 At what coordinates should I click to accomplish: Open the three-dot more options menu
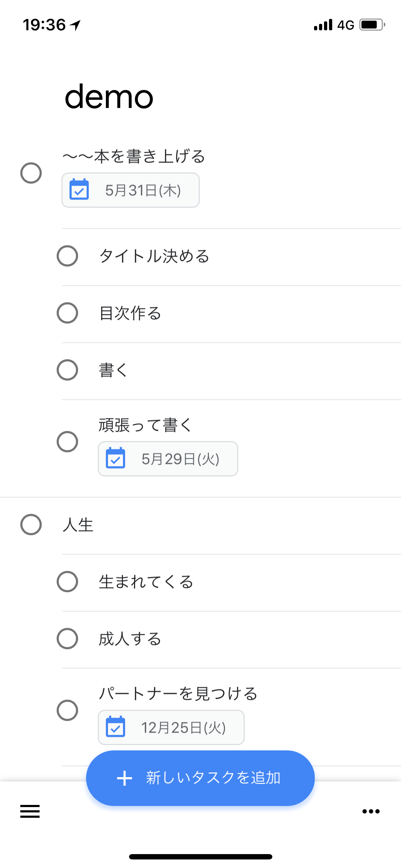pos(371,811)
